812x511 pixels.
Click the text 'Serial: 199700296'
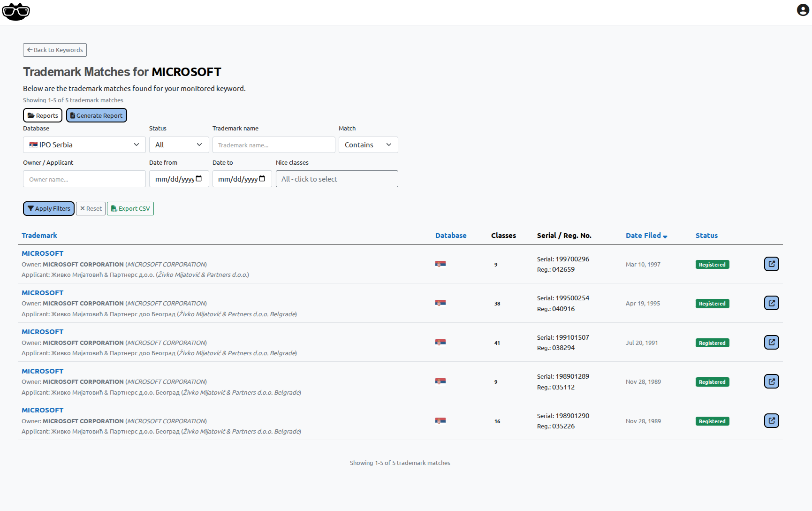[563, 259]
